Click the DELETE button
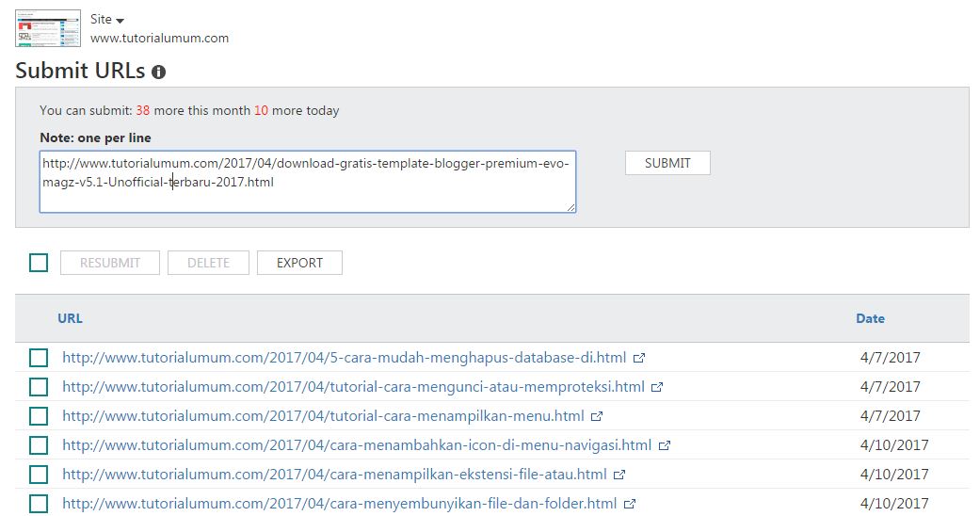This screenshot has width=980, height=516. click(209, 263)
